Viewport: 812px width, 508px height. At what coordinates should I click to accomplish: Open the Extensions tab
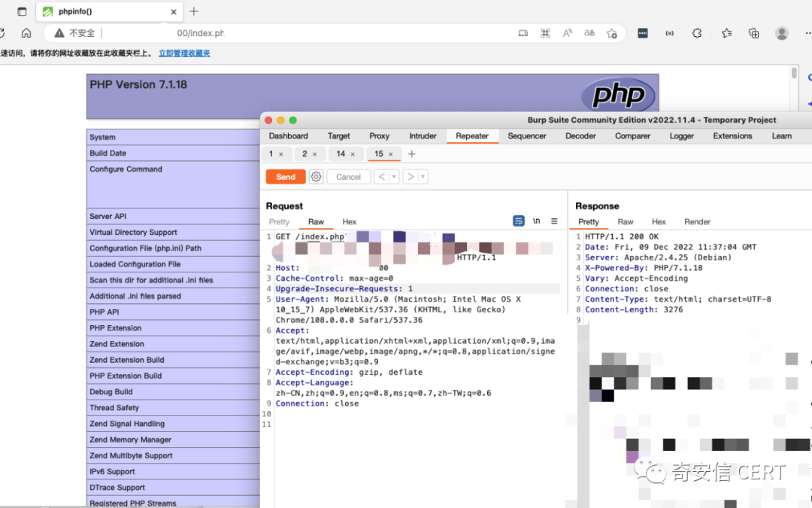[x=732, y=135]
